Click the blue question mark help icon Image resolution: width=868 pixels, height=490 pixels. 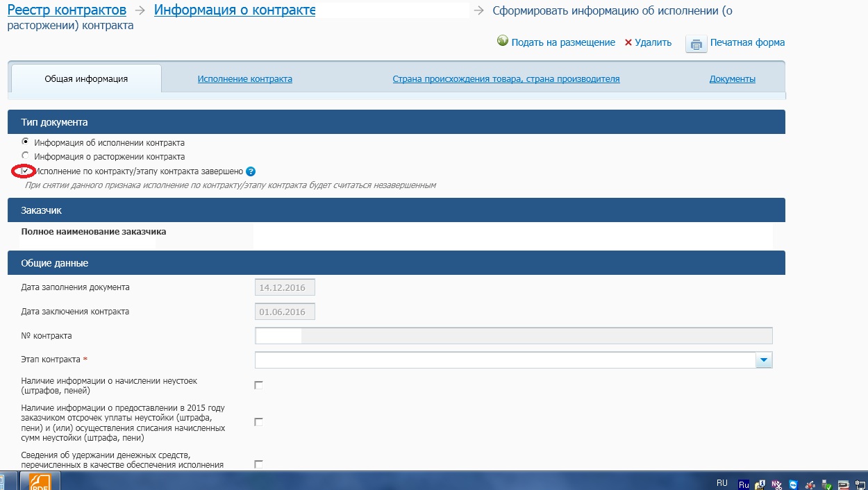click(x=251, y=171)
